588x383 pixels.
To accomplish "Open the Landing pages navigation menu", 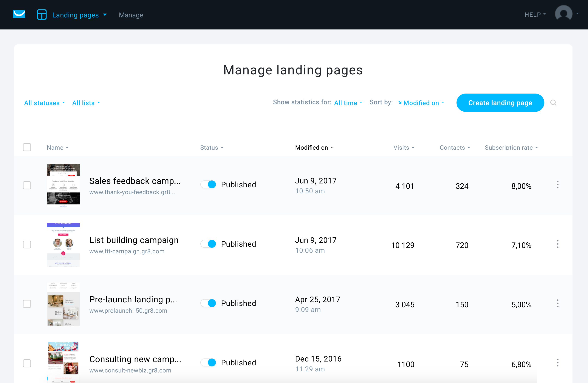I will click(79, 15).
